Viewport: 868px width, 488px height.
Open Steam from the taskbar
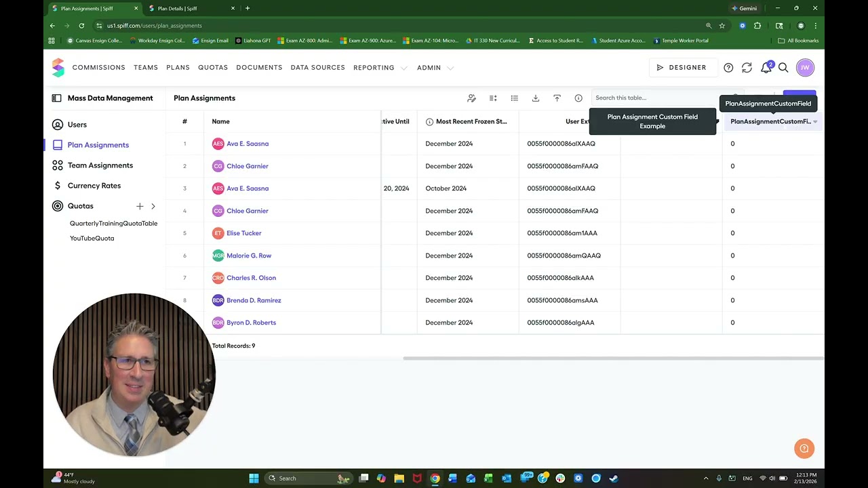(614, 479)
